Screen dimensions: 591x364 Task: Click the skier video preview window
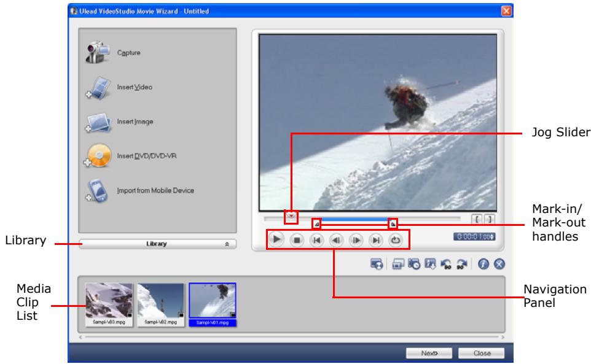click(378, 122)
